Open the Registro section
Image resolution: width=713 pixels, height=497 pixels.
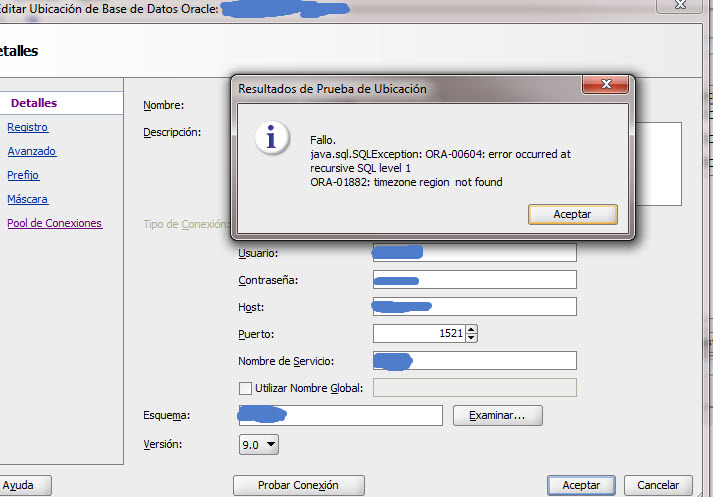27,127
